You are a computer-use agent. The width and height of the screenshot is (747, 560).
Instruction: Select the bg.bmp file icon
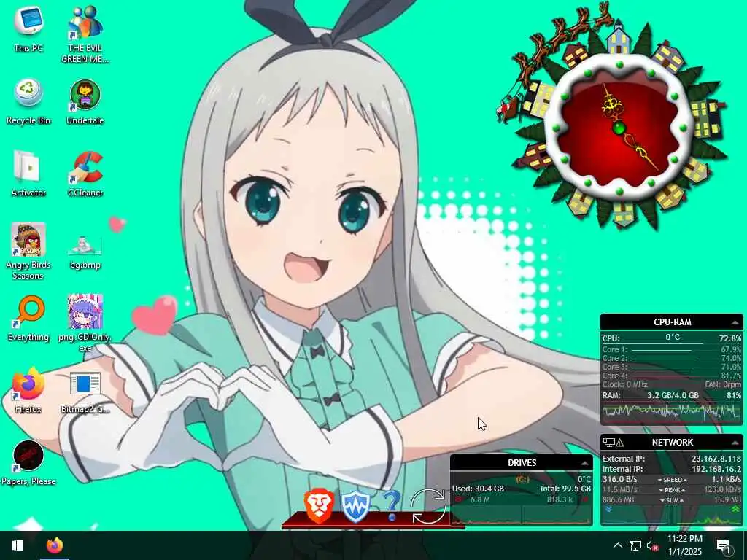tap(85, 252)
